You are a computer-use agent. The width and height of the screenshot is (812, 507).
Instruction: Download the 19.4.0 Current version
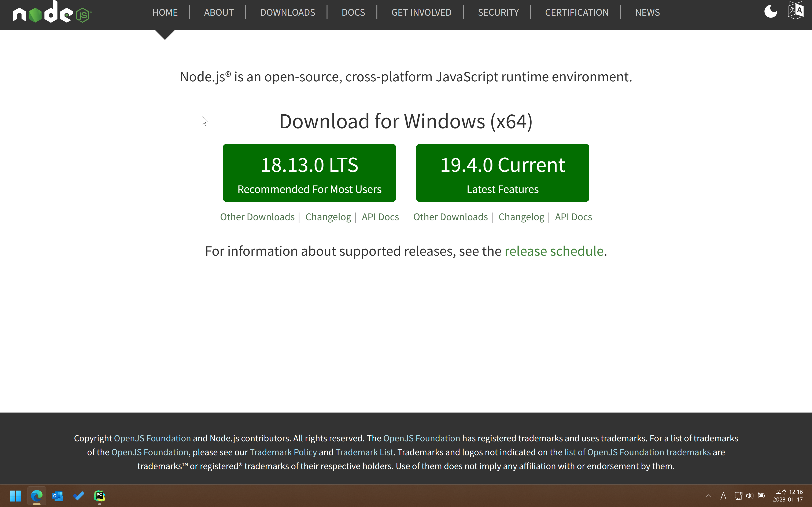502,173
